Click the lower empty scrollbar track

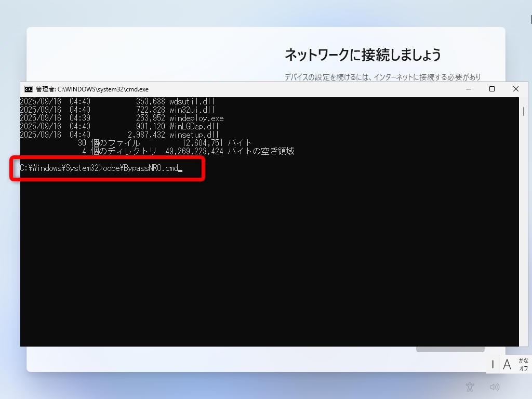523,260
